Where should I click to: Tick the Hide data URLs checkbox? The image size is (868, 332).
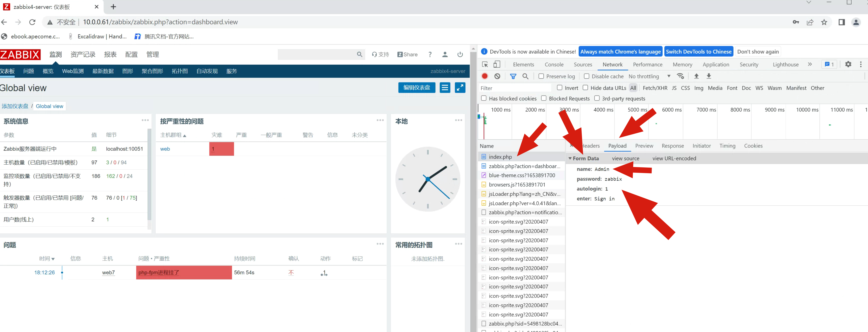(586, 88)
